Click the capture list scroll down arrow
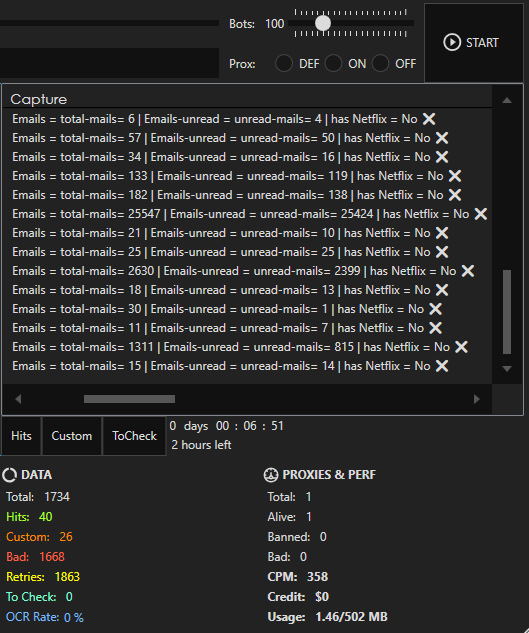Screen dimensions: 529x633 point(507,369)
